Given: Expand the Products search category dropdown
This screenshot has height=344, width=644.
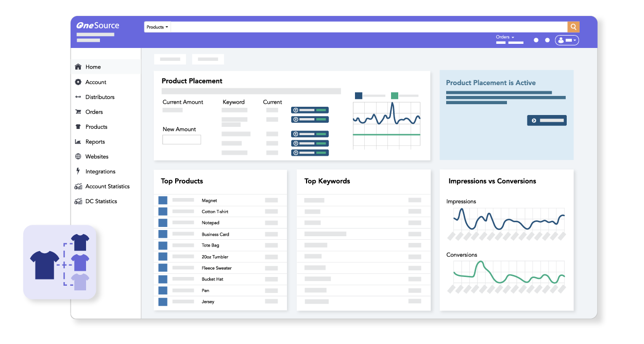Looking at the screenshot, I should [157, 27].
